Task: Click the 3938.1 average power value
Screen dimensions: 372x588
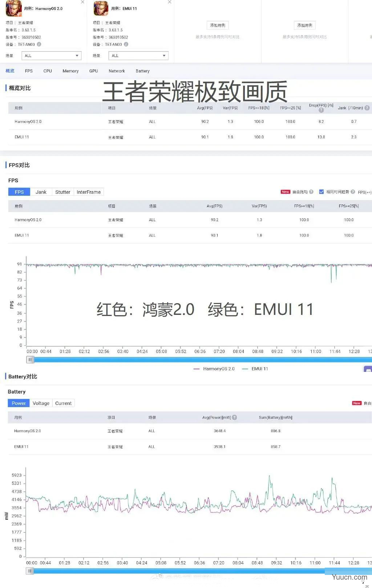Action: click(x=220, y=447)
